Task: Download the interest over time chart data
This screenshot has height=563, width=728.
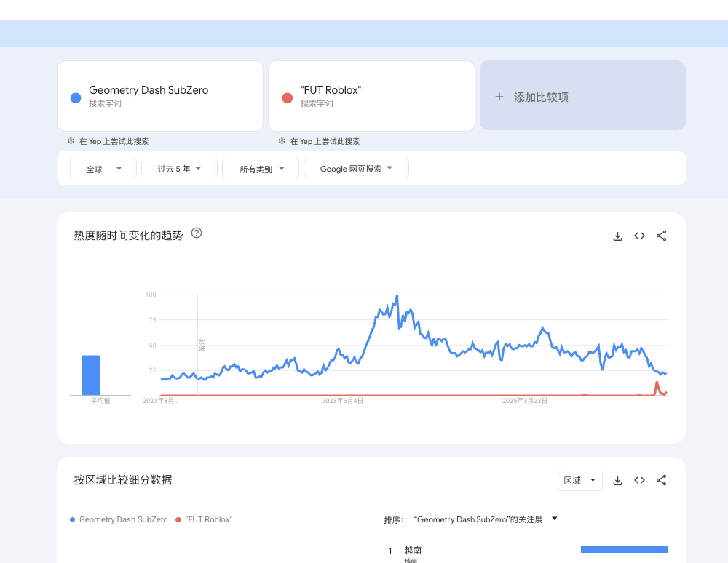Action: click(617, 236)
